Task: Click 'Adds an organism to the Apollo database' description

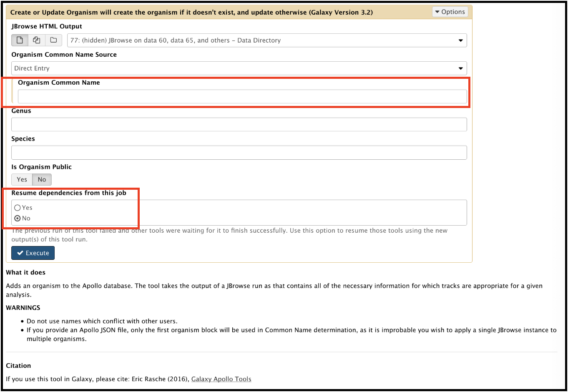Action: (274, 290)
